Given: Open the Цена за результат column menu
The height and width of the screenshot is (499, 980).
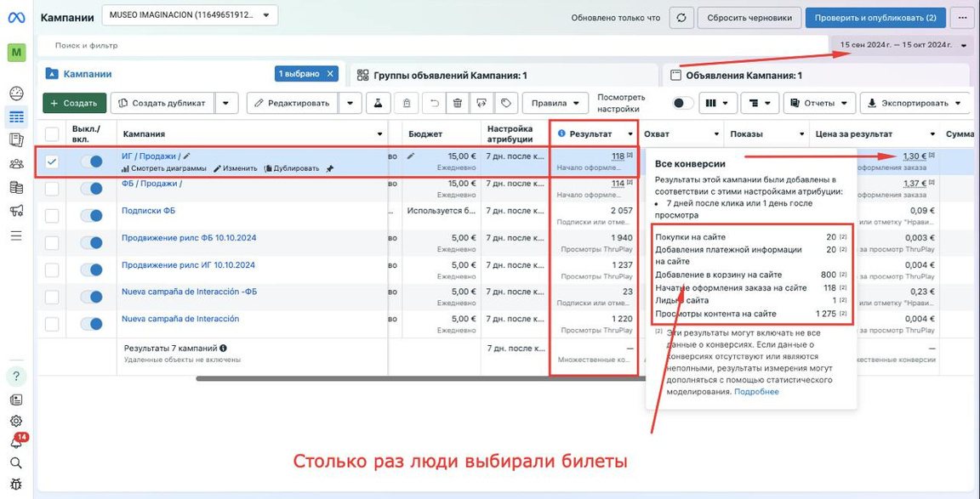Looking at the screenshot, I should 932,134.
